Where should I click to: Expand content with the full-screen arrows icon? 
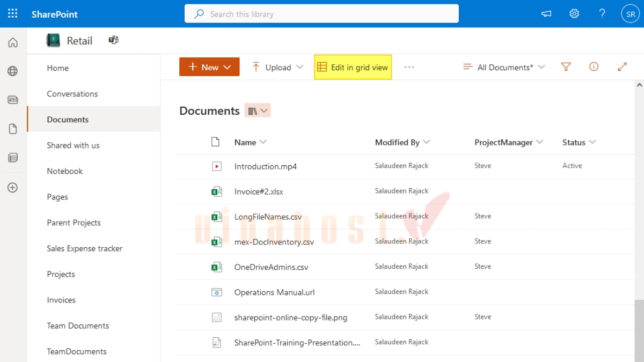[x=622, y=67]
